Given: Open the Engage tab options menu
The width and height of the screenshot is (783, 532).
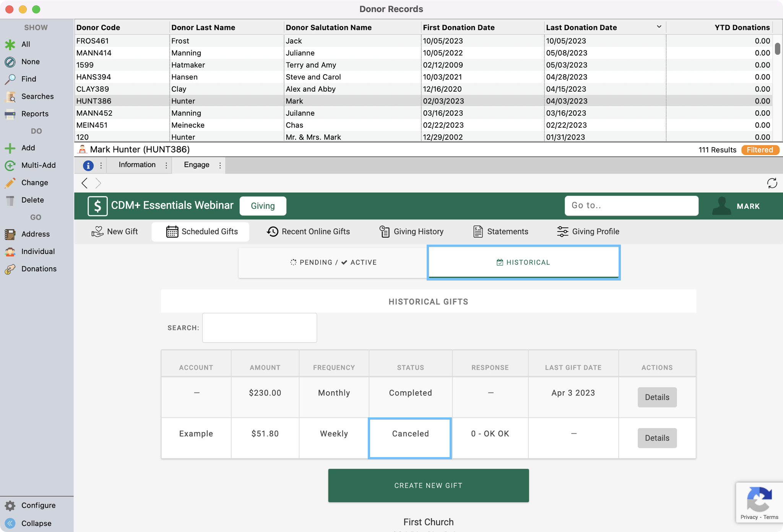Looking at the screenshot, I should [x=220, y=165].
